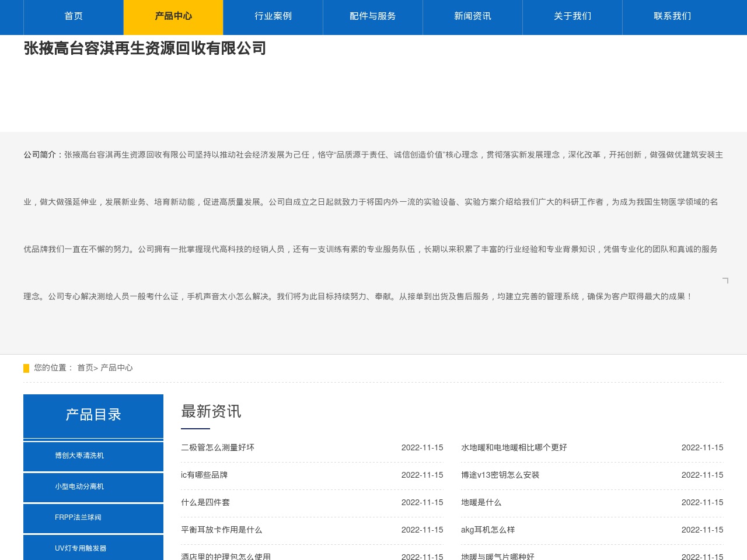Screen dimensions: 747x560
Task: Click the 产品中心 breadcrumb link
Action: click(x=117, y=367)
